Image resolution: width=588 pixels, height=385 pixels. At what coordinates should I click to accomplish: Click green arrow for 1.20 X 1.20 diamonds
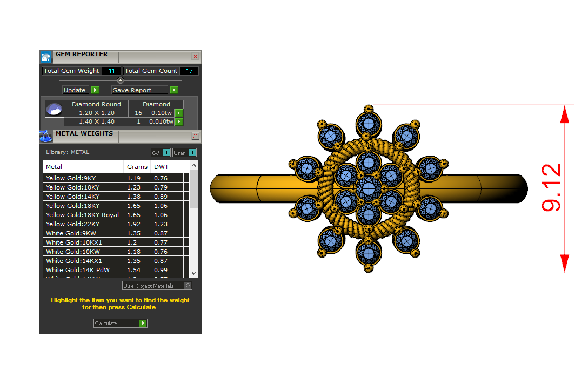click(x=179, y=113)
